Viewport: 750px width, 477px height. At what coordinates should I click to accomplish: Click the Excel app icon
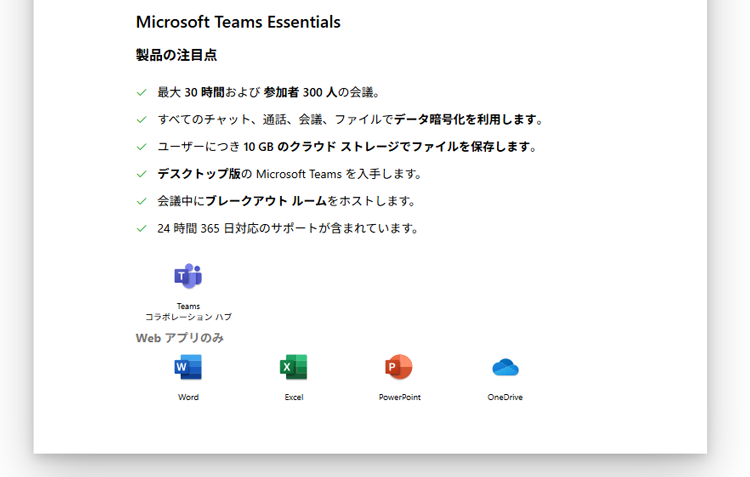(x=294, y=367)
